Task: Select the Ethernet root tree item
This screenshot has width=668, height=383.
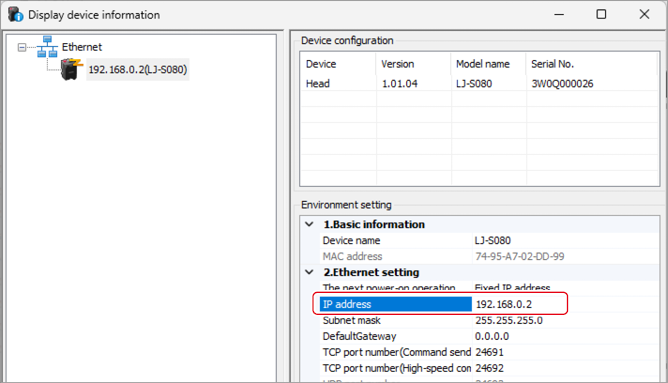Action: pos(82,47)
